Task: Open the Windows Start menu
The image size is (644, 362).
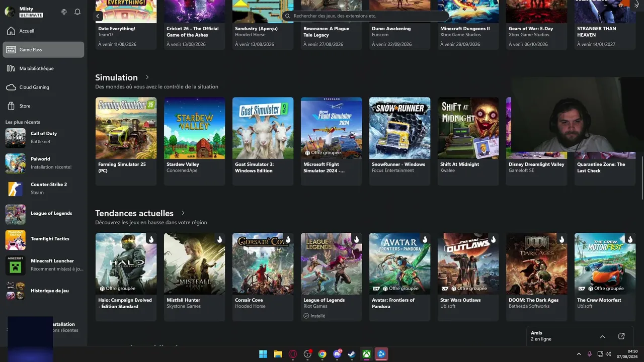Action: pos(263,354)
